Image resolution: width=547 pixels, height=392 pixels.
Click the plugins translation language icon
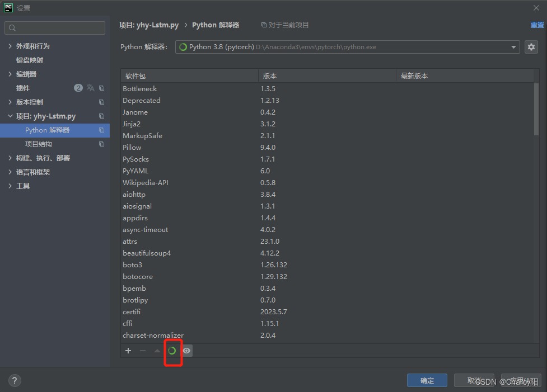click(x=90, y=88)
